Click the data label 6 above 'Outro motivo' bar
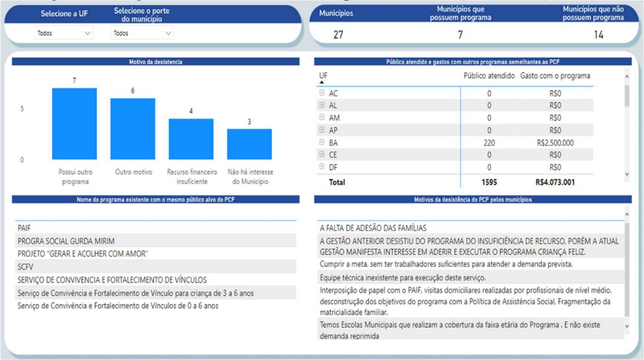The height and width of the screenshot is (360, 644). click(133, 91)
